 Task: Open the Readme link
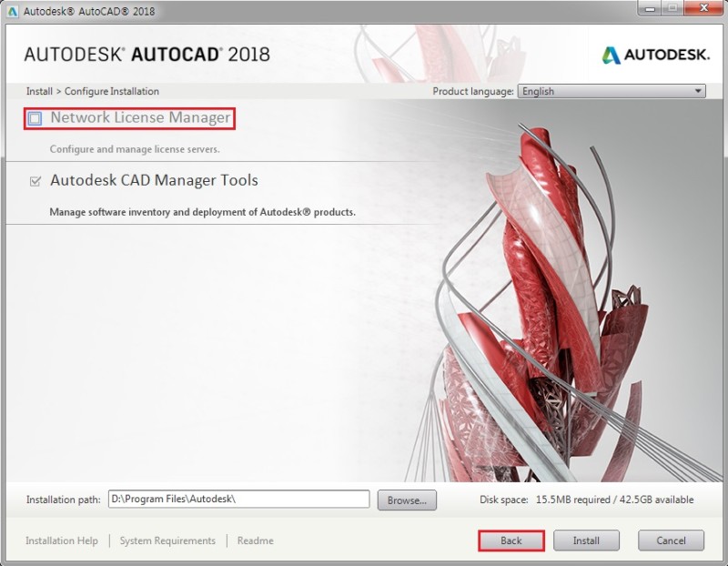pyautogui.click(x=256, y=541)
